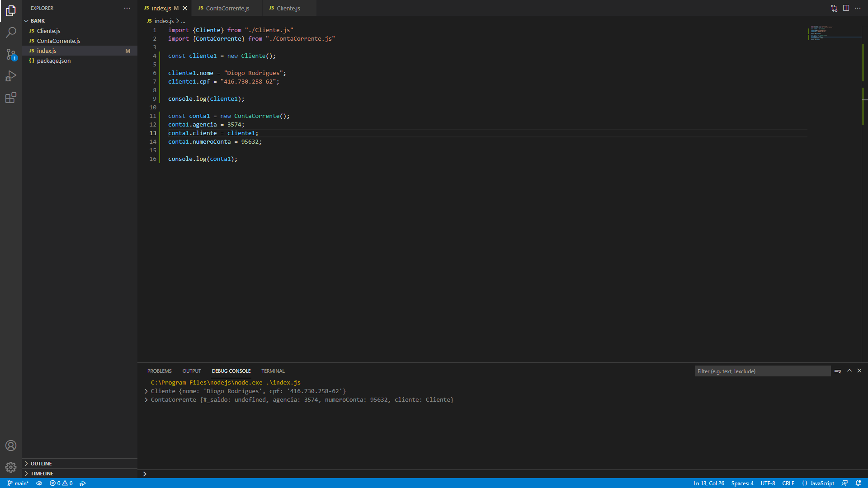The height and width of the screenshot is (488, 868).
Task: Open the errors and warnings counter
Action: [61, 483]
